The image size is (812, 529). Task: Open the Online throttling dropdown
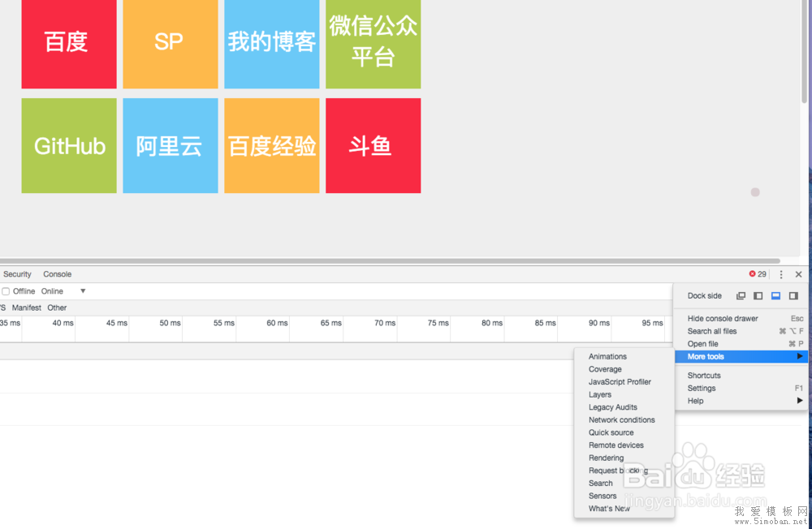point(63,291)
